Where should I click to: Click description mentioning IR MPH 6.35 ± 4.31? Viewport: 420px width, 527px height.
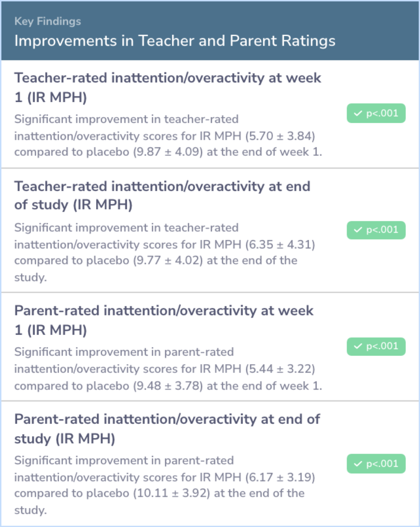pyautogui.click(x=164, y=252)
